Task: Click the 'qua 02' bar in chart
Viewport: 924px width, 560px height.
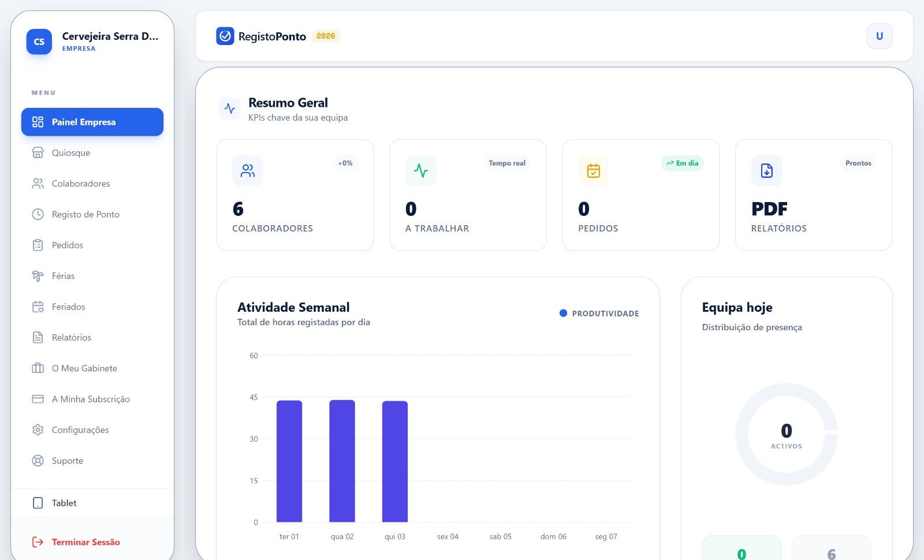Action: (x=342, y=461)
